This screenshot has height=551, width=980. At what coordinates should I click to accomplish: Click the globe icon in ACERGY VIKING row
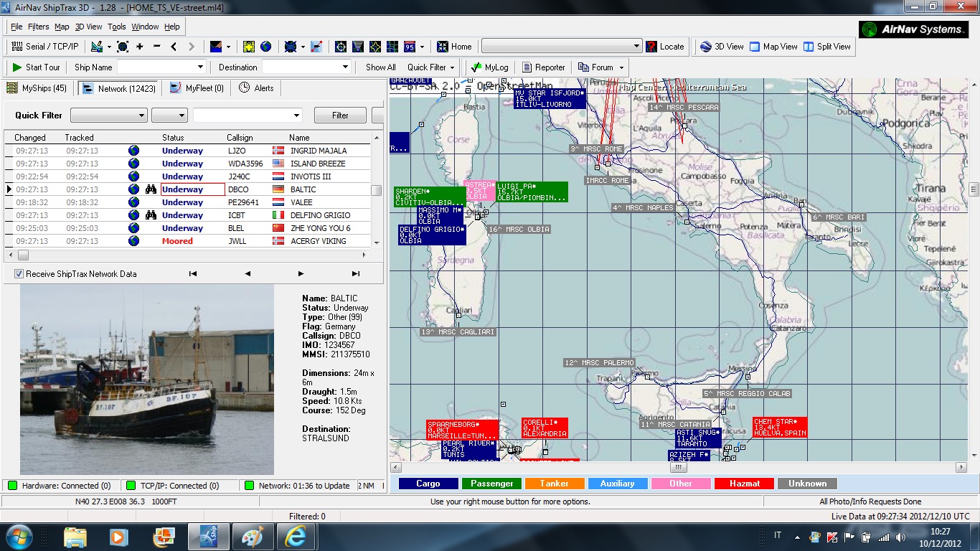[133, 241]
